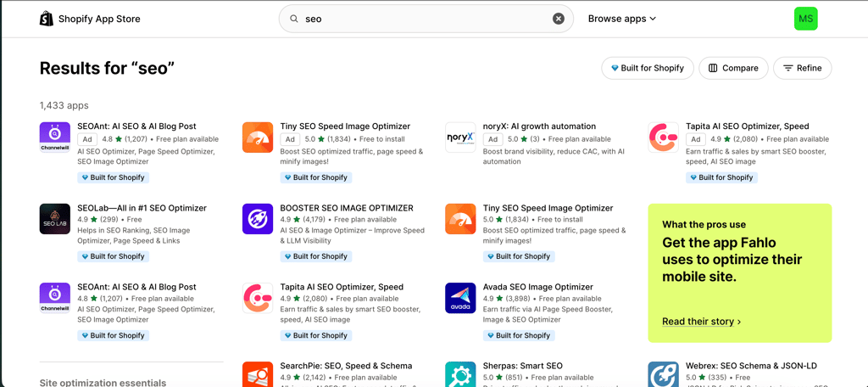Click the Built for Shopify badge under SEOLab

[x=113, y=256]
